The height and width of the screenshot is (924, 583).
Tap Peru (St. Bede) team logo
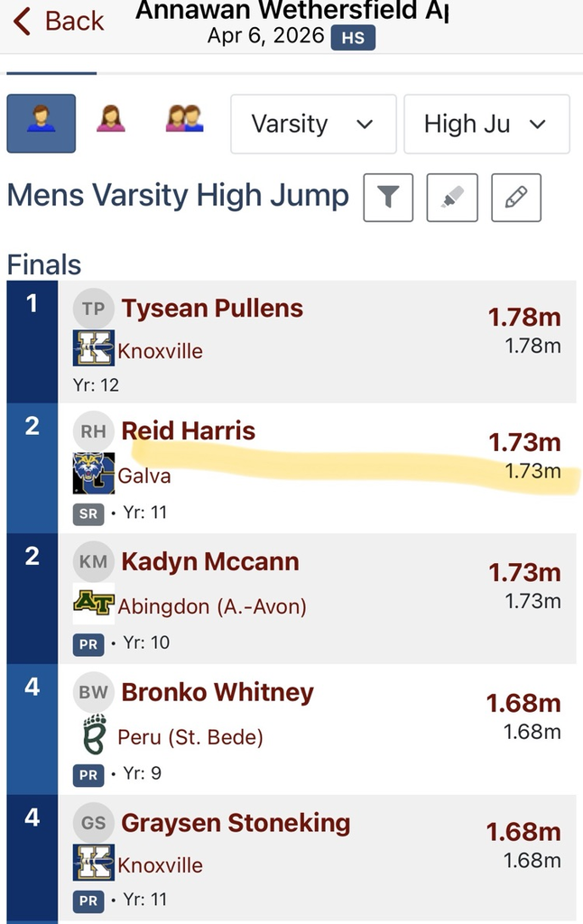click(x=93, y=735)
